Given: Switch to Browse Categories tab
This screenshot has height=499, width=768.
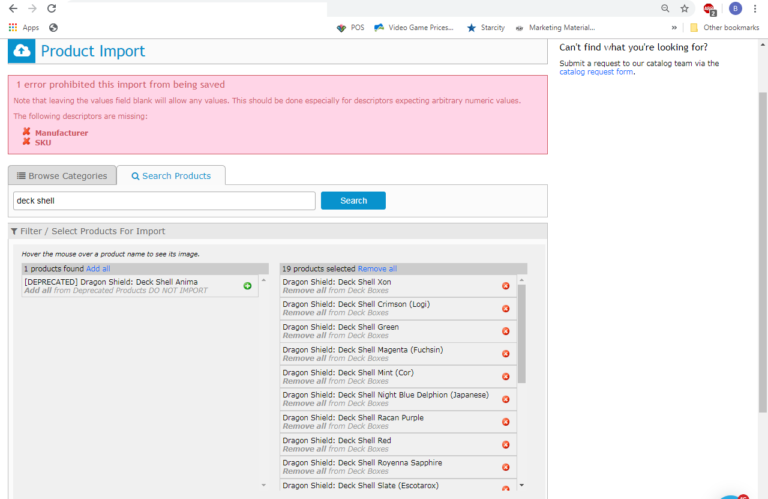Looking at the screenshot, I should 62,176.
